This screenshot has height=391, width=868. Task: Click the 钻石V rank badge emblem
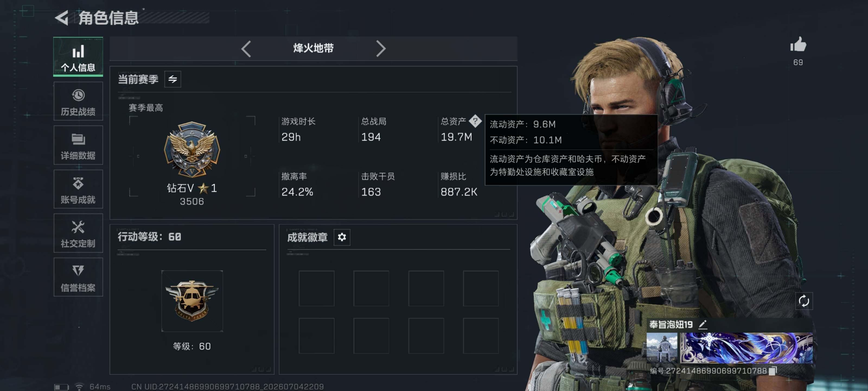[x=192, y=149]
